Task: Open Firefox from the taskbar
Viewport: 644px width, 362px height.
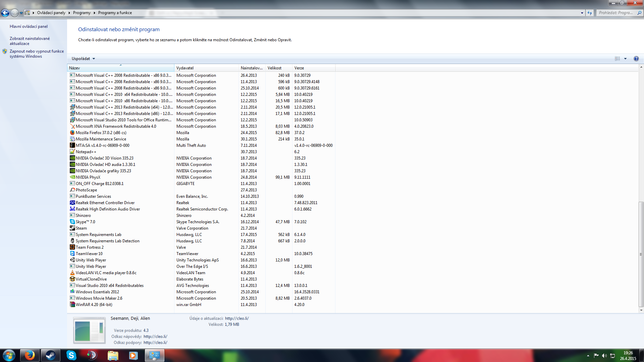Action: click(x=30, y=355)
